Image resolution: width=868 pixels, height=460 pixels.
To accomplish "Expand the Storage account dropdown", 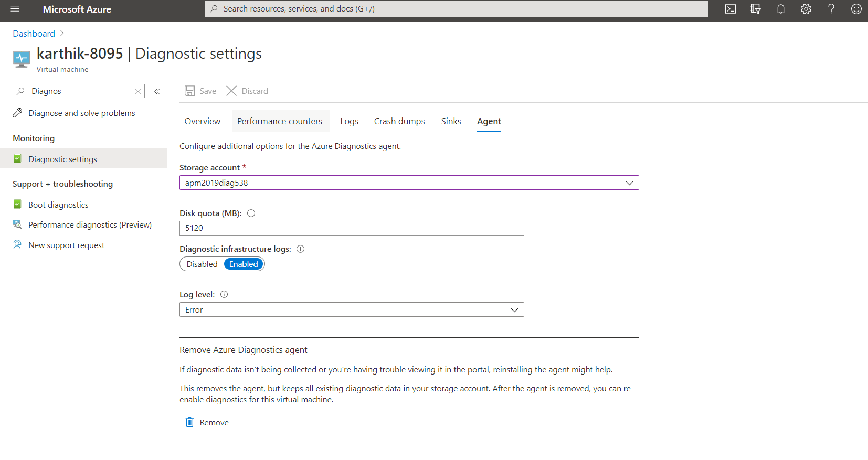I will pos(629,183).
